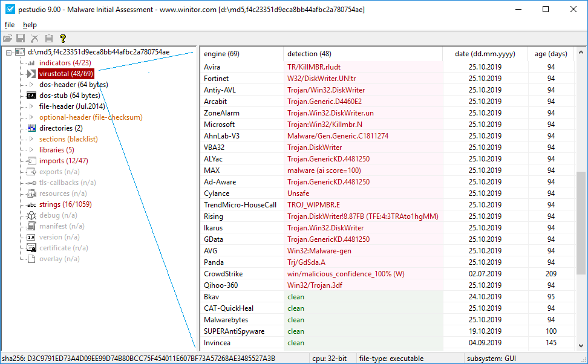Click the exports arrow icon
This screenshot has height=364, width=588.
click(31, 172)
